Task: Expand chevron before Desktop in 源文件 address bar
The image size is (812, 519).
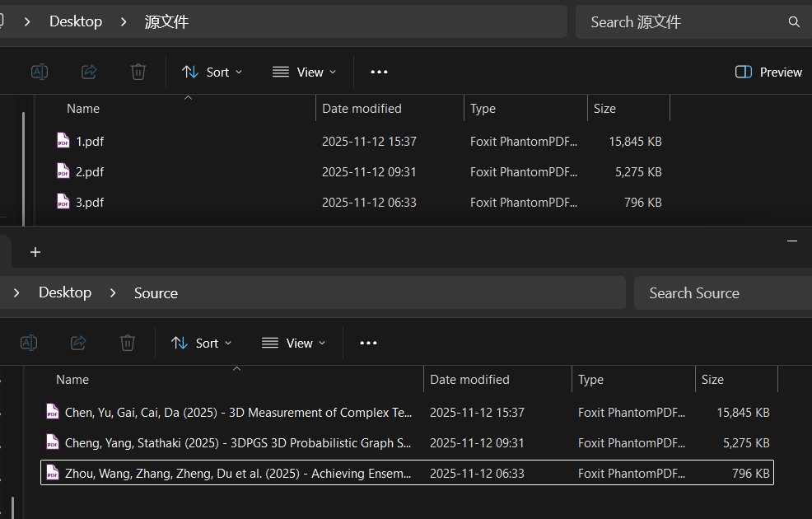Action: (27, 21)
